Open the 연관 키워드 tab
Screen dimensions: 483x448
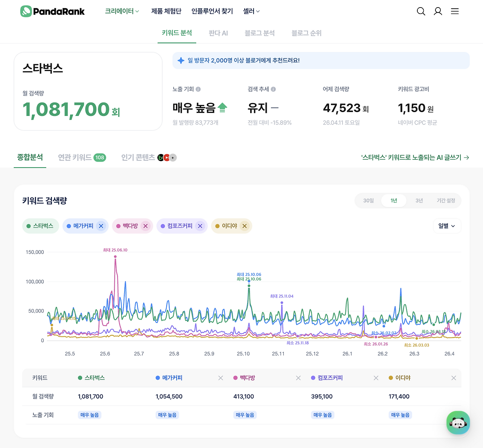(75, 157)
